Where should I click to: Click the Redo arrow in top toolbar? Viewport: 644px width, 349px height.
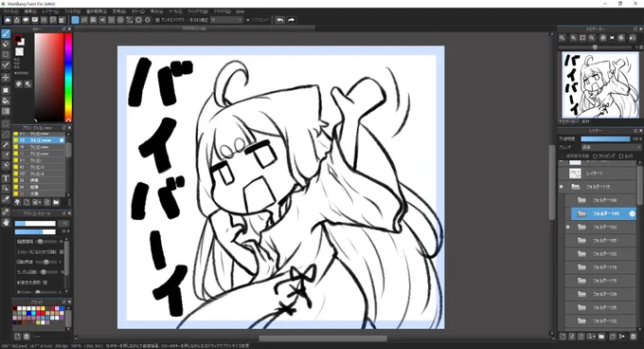(291, 20)
